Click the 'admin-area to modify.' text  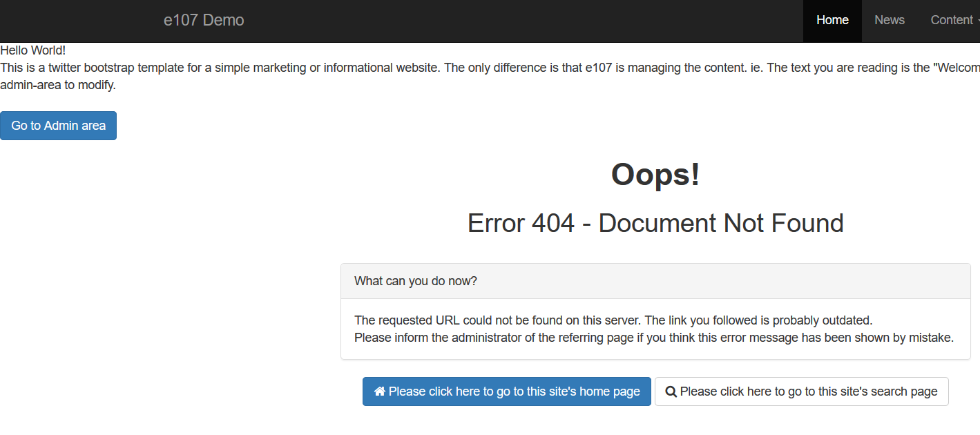[58, 86]
